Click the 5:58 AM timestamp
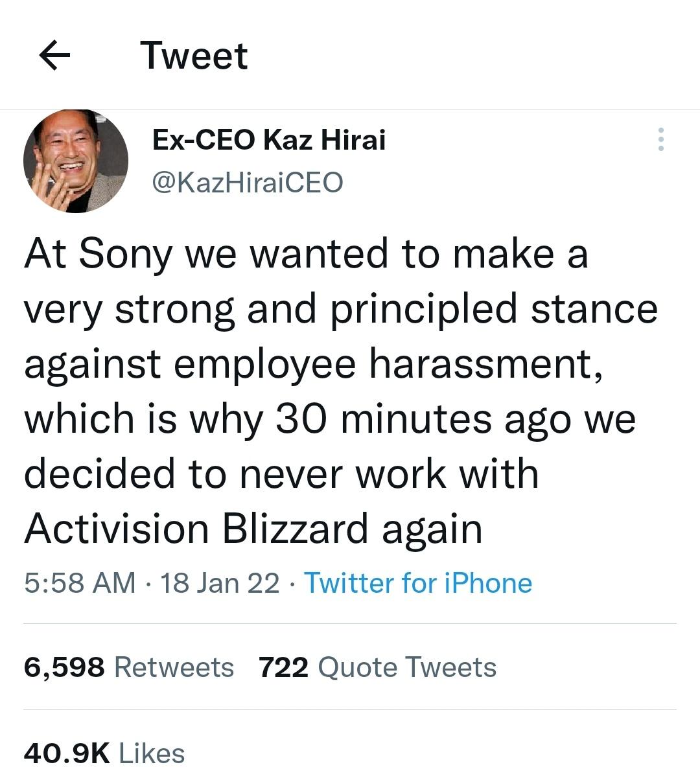The image size is (700, 780). (x=80, y=583)
